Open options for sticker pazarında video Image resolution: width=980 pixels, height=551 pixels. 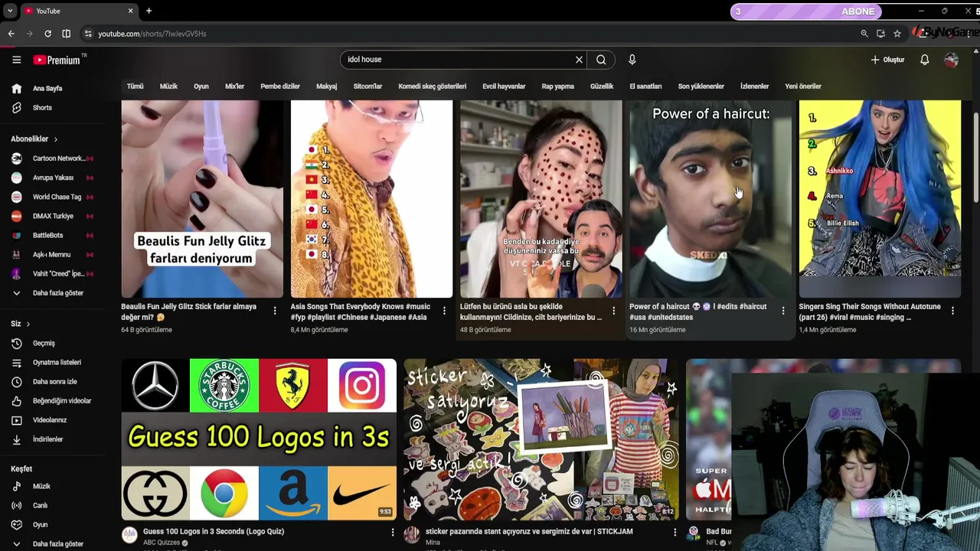(675, 532)
